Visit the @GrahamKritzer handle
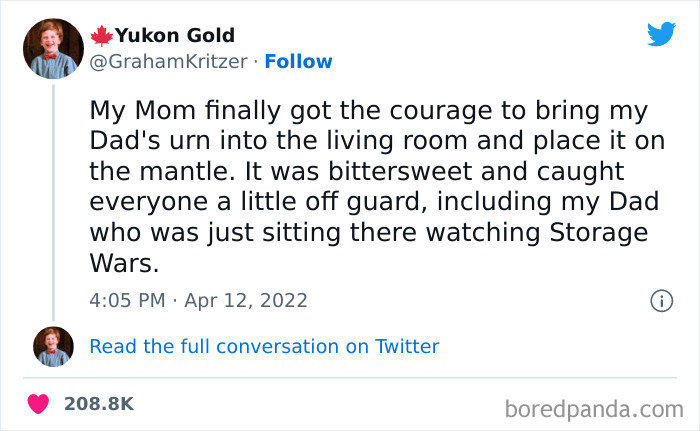Screen dimensions: 700x431 pos(167,62)
